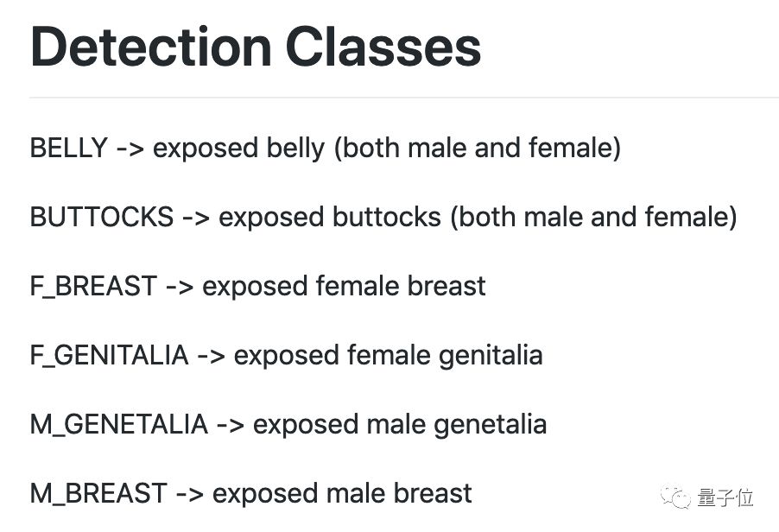Select the F_BREAST class name

tap(93, 286)
